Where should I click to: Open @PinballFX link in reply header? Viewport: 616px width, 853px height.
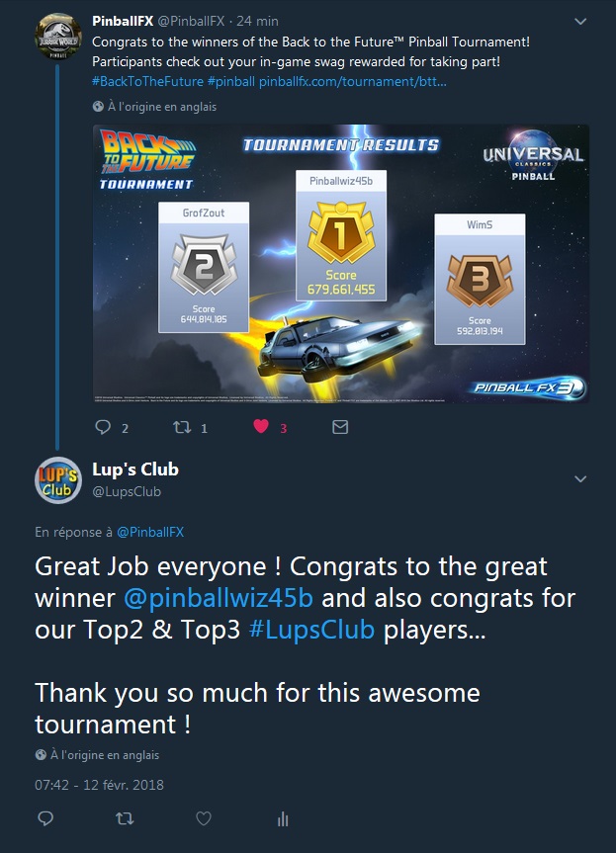tap(150, 532)
